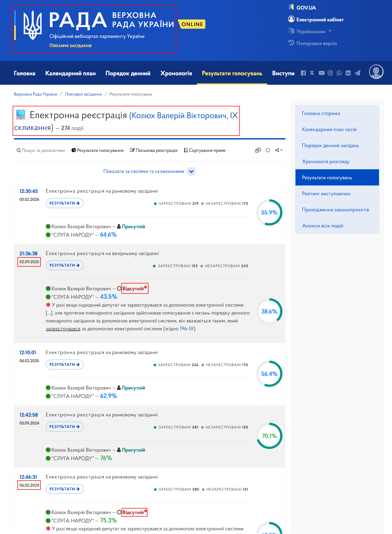Click the settings gear icon in toolbar

pyautogui.click(x=268, y=150)
